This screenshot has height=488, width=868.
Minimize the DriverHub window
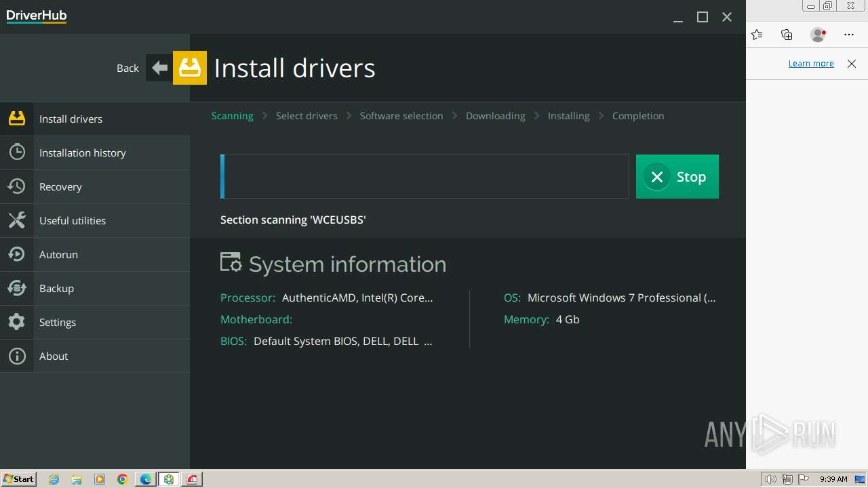pos(677,18)
